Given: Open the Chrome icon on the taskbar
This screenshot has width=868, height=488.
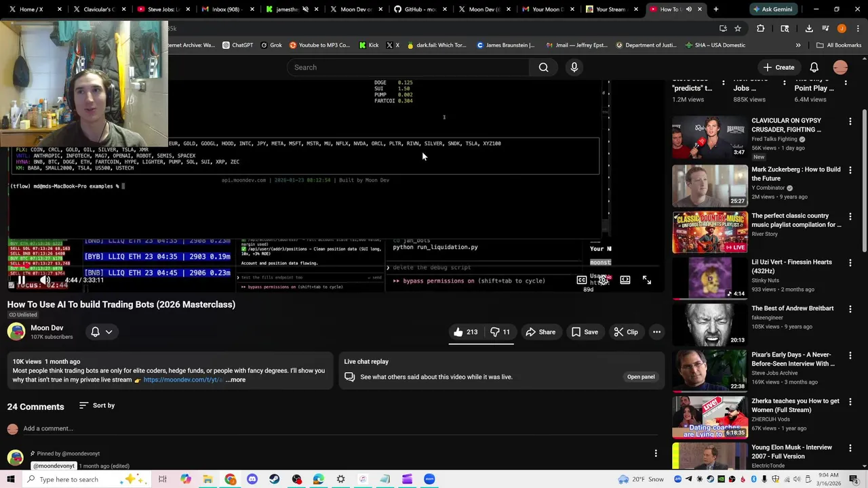Looking at the screenshot, I should click(231, 479).
